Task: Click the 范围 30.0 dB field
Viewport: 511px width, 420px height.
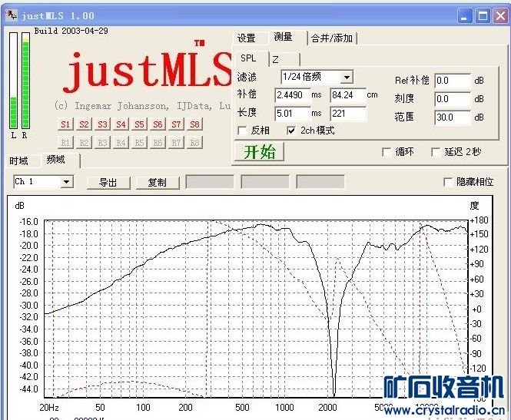Action: (453, 117)
